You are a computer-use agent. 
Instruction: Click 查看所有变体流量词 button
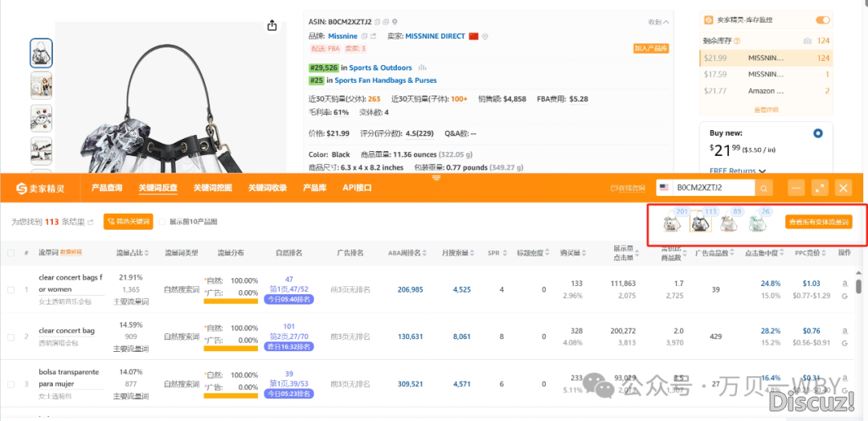tap(819, 222)
